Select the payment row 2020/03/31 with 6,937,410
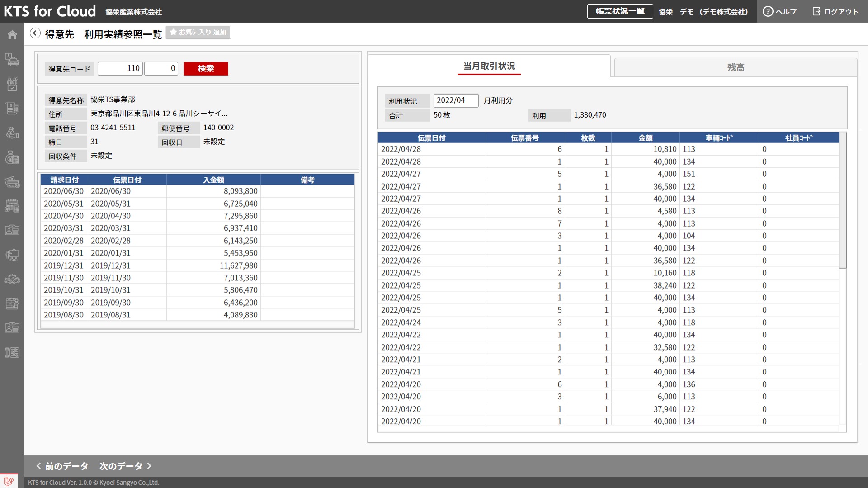The height and width of the screenshot is (488, 868). point(198,228)
